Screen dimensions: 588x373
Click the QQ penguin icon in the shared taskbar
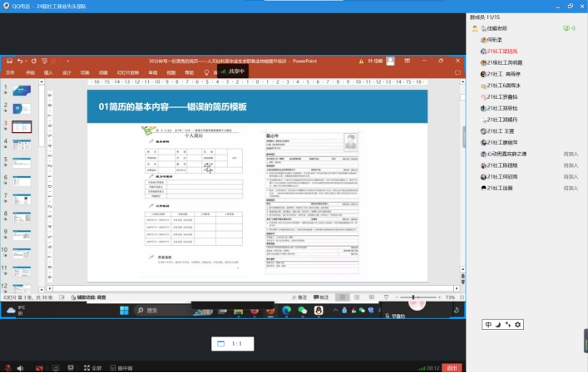pyautogui.click(x=317, y=310)
